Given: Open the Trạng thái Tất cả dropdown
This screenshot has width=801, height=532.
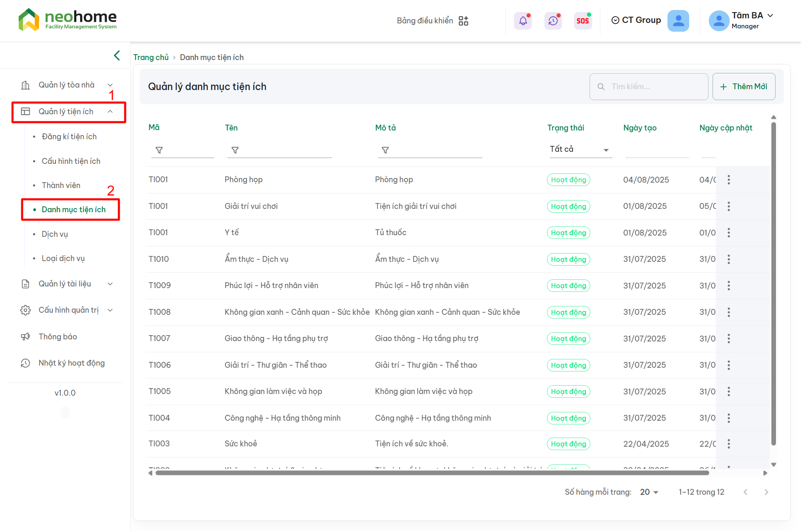Looking at the screenshot, I should [579, 149].
